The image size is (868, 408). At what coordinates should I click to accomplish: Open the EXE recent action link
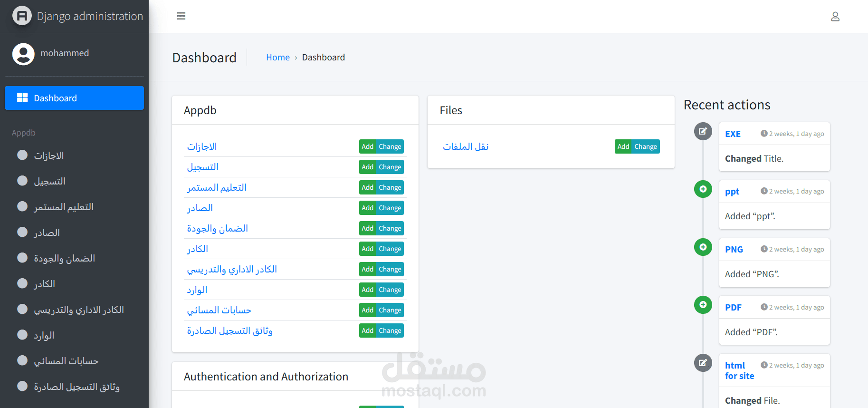[x=733, y=134]
